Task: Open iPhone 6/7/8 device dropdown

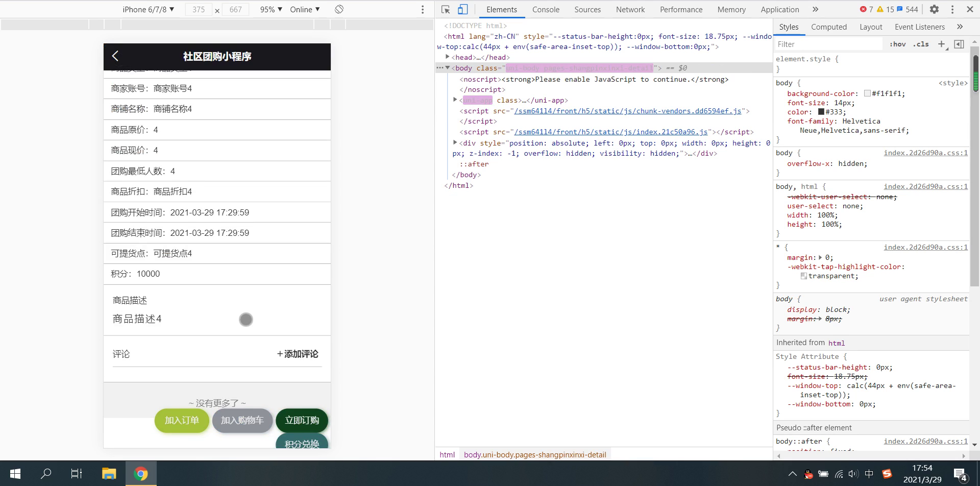Action: pos(148,9)
